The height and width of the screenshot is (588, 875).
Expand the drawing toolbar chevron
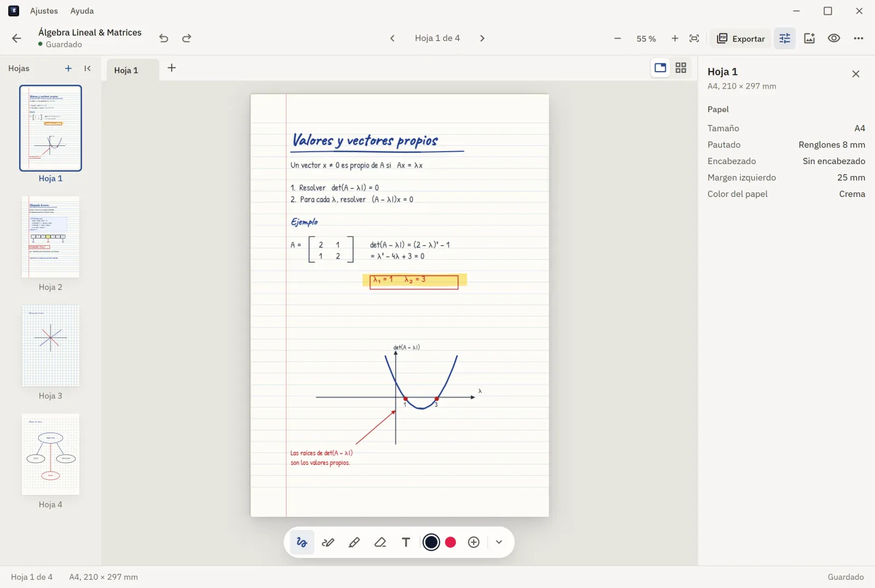tap(499, 542)
